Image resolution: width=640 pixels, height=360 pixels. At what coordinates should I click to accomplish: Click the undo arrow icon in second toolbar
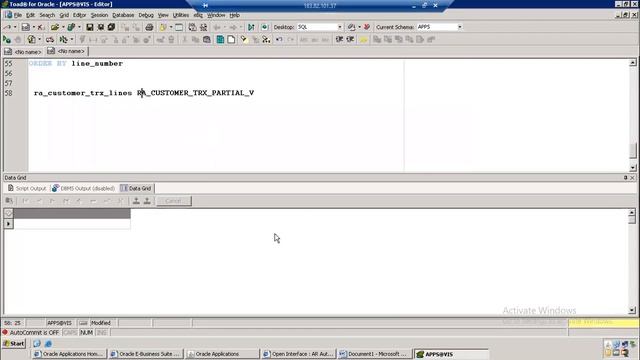coord(279,40)
